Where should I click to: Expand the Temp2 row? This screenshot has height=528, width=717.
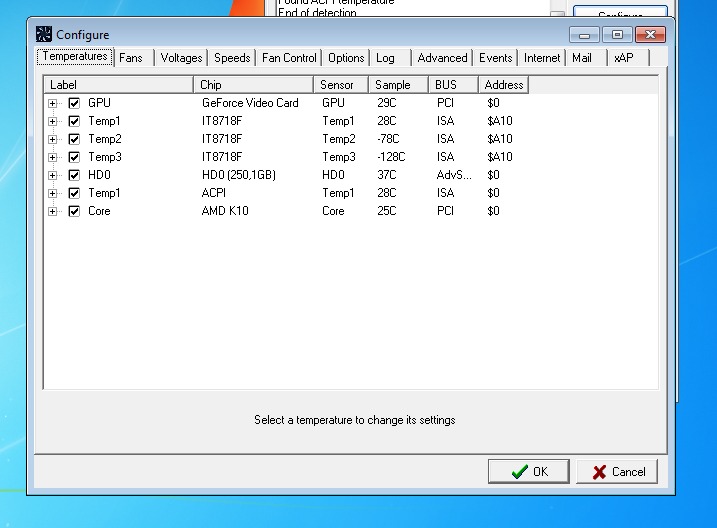pos(53,139)
